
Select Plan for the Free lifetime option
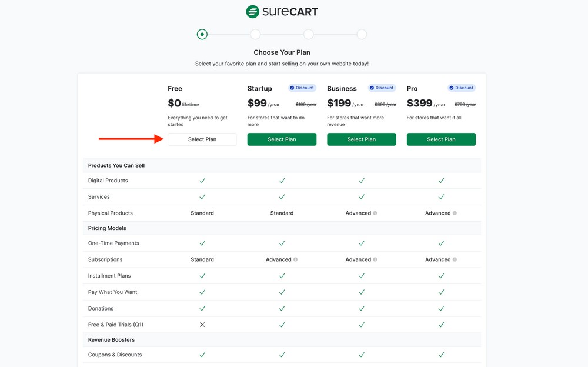tap(202, 139)
